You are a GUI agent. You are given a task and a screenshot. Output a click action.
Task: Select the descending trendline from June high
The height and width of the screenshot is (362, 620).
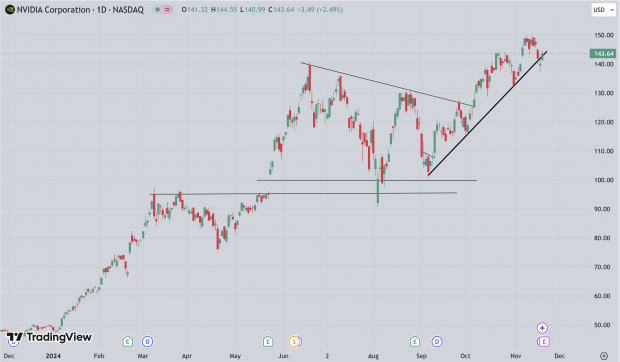pos(387,84)
